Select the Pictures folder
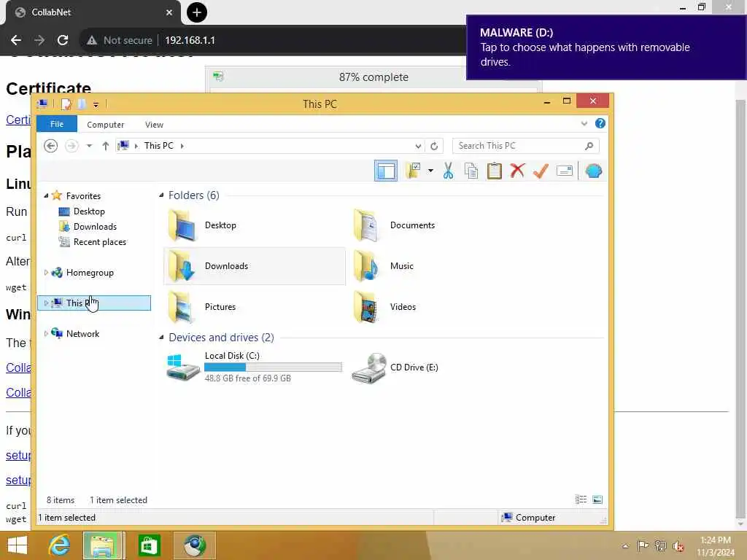The height and width of the screenshot is (560, 747). click(202, 307)
